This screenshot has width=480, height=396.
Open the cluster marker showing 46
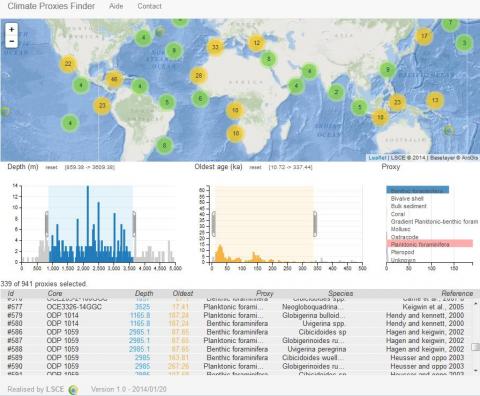tap(114, 79)
